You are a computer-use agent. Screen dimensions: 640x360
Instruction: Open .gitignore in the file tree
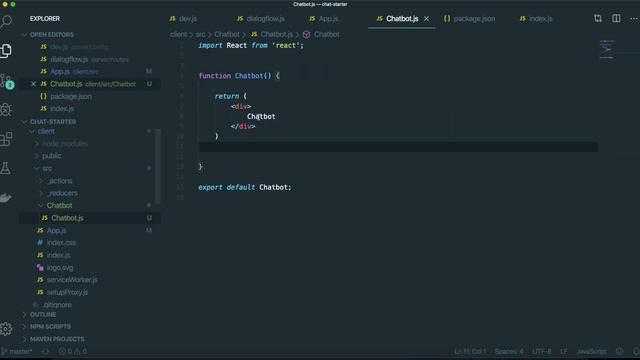(57, 305)
